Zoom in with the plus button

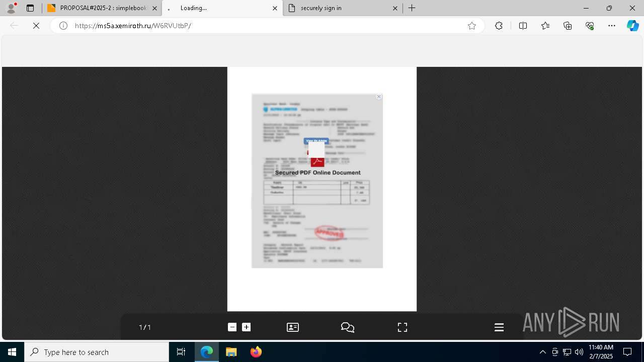pyautogui.click(x=246, y=327)
